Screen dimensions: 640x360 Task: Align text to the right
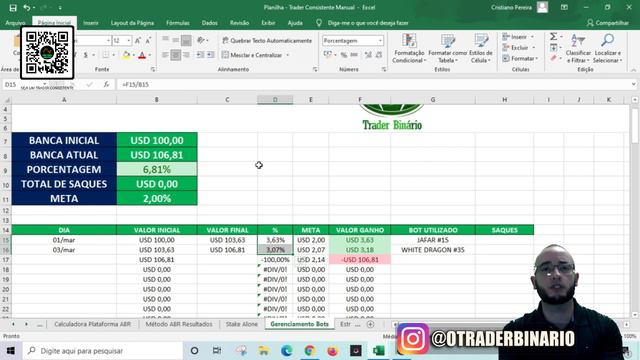pyautogui.click(x=186, y=55)
